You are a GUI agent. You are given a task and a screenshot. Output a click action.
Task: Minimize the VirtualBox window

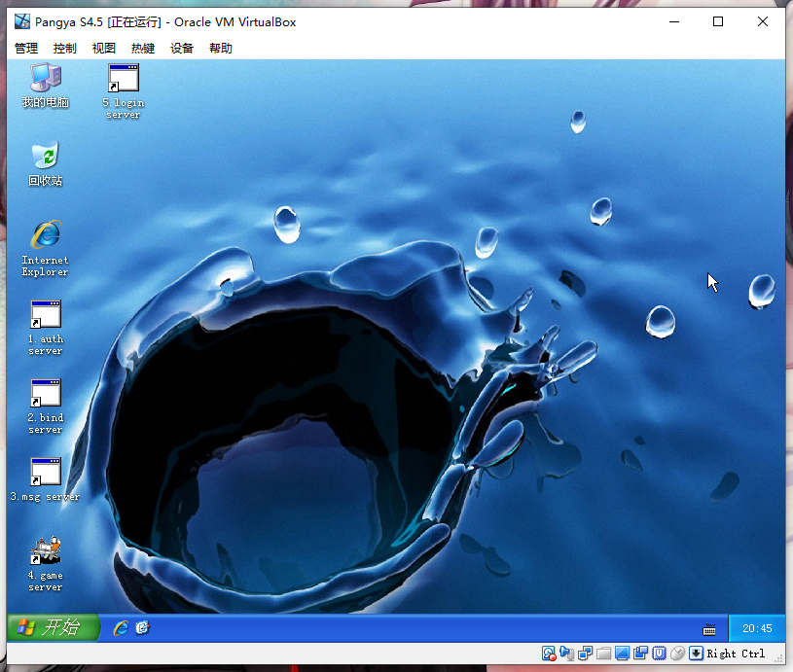point(674,21)
